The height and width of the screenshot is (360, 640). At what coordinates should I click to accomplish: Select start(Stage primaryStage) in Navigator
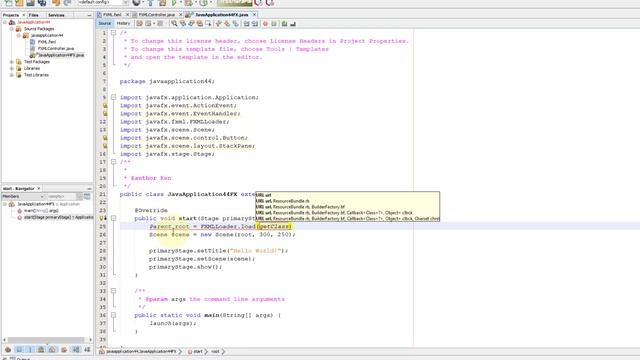[58, 218]
